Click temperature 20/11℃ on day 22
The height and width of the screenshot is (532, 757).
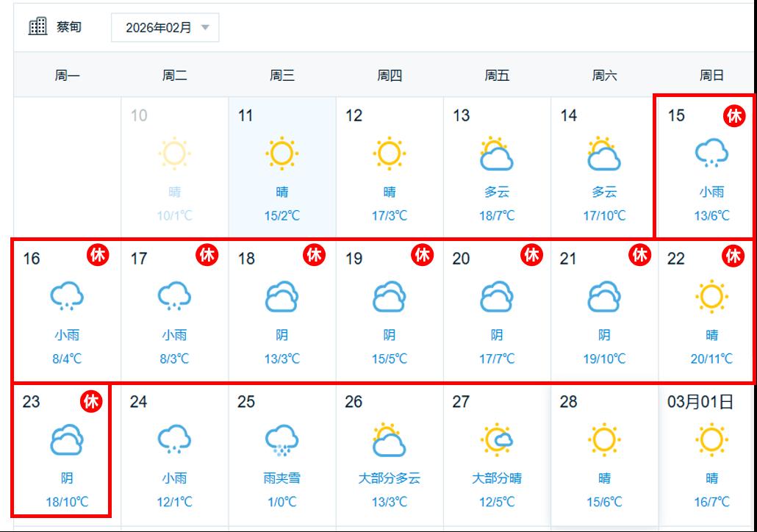pos(711,359)
